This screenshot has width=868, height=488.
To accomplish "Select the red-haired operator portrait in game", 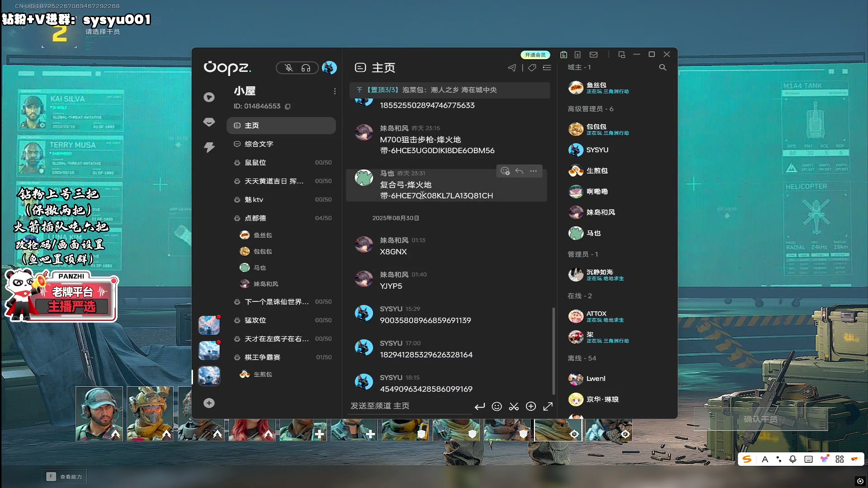I will click(252, 429).
